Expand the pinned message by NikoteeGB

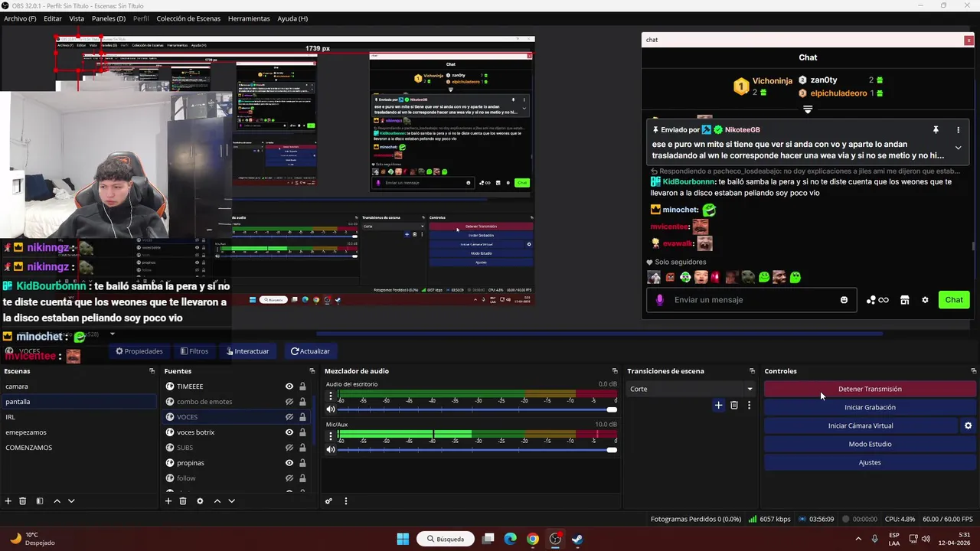pos(958,148)
